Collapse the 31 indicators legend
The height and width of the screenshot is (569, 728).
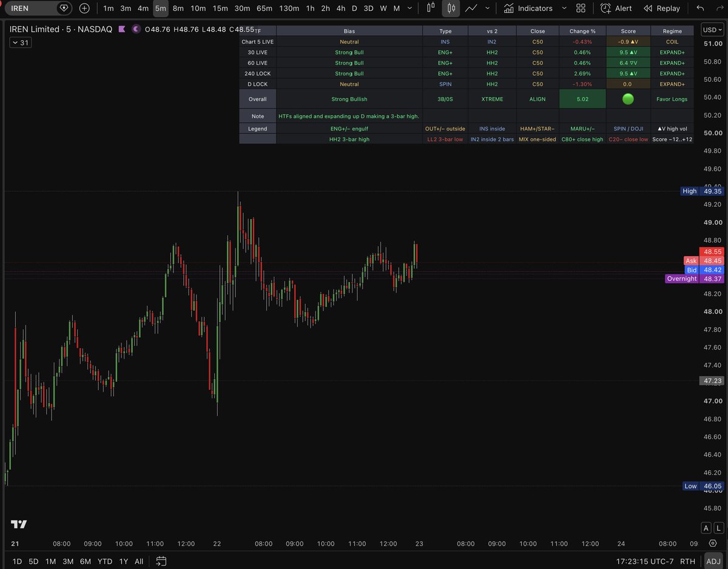click(21, 42)
